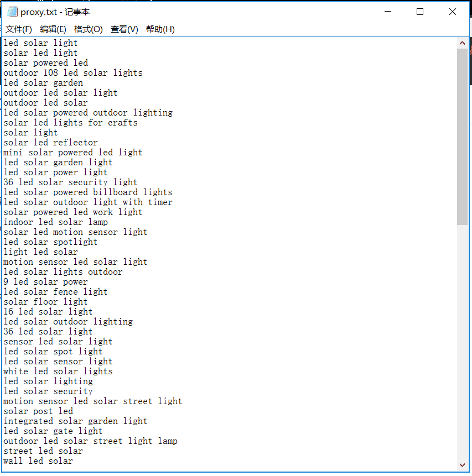Open the 编辑(E) menu
Image resolution: width=472 pixels, height=476 pixels.
coord(53,29)
